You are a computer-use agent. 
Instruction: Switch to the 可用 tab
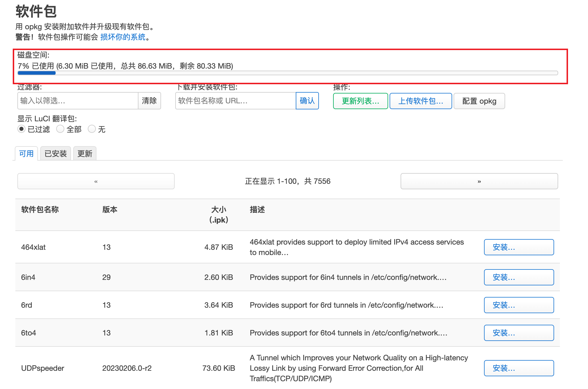26,153
